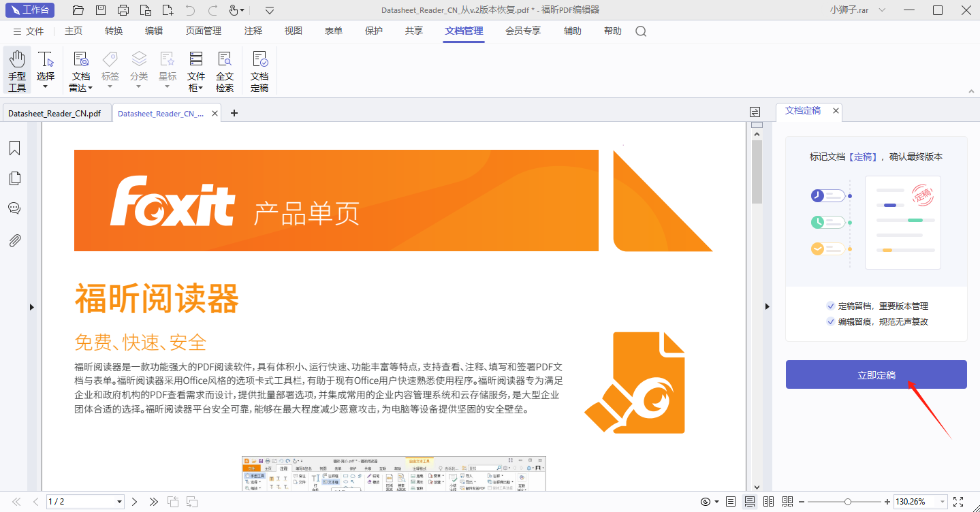Collapse the ribbon with the chevron arrow
980x512 pixels.
coord(971,90)
